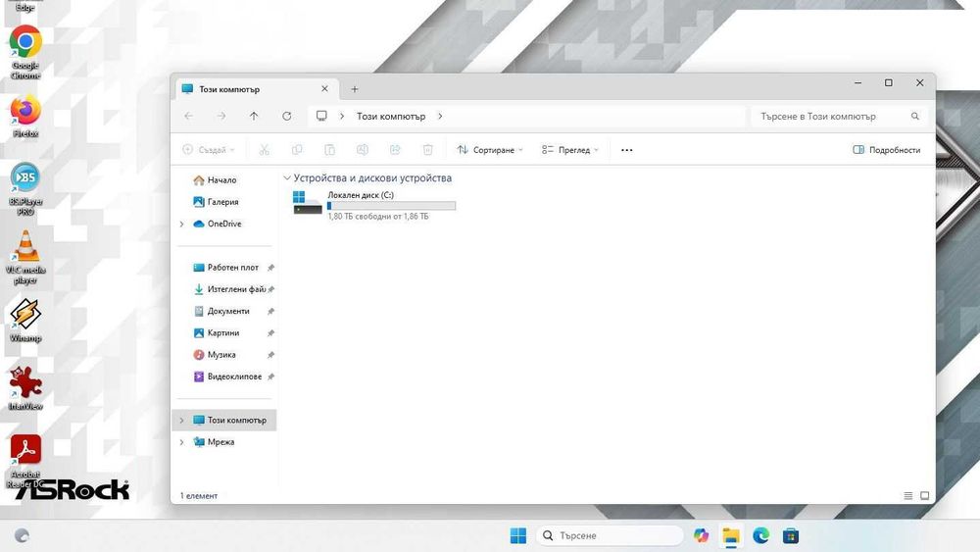Toggle the Подробности details pane
This screenshot has width=980, height=552.
(886, 150)
